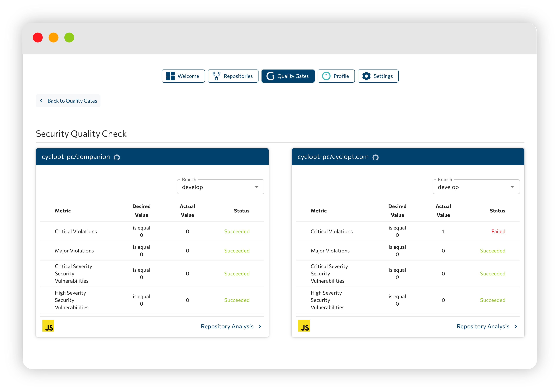Open Branch dropdown in cyclopt.com card

(x=476, y=187)
